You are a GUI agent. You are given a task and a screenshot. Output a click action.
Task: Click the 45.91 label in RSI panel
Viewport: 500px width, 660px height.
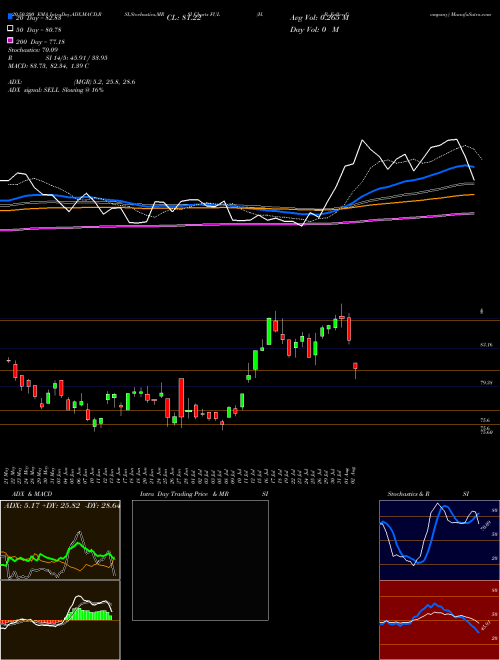click(x=484, y=625)
